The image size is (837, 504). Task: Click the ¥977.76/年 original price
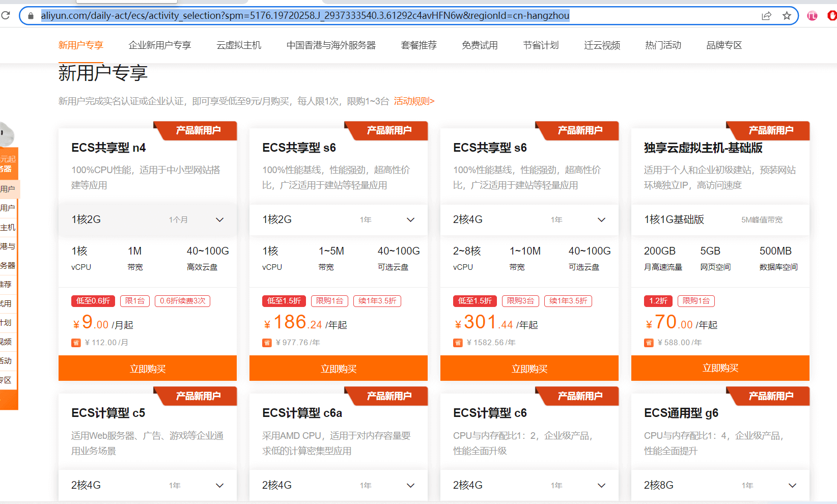pyautogui.click(x=298, y=343)
